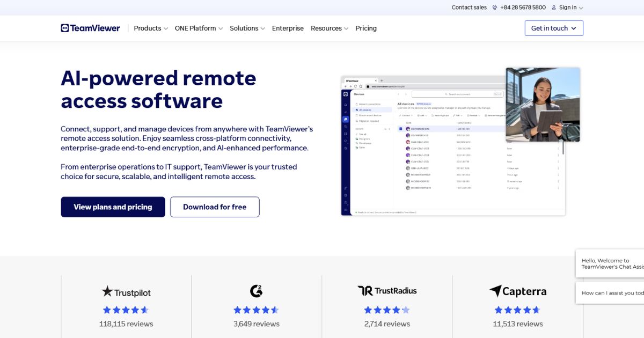Viewport: 644px width, 338px height.
Task: Open the Solutions dropdown
Action: [247, 28]
